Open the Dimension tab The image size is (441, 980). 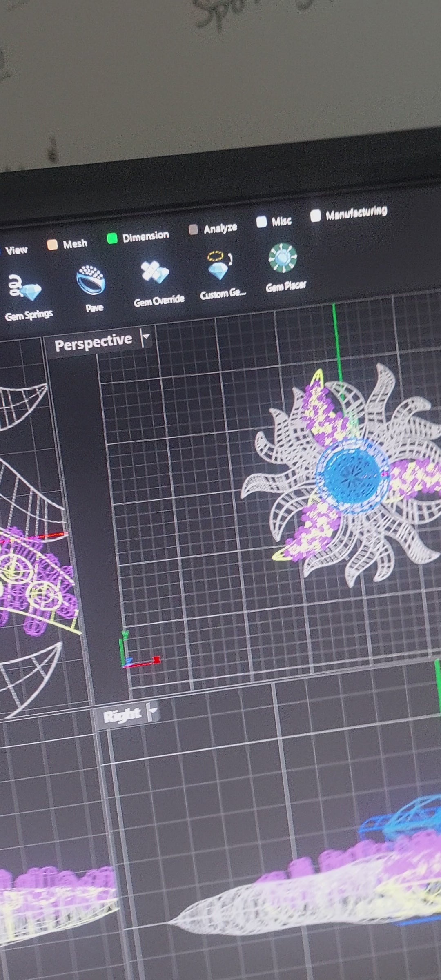[x=138, y=236]
